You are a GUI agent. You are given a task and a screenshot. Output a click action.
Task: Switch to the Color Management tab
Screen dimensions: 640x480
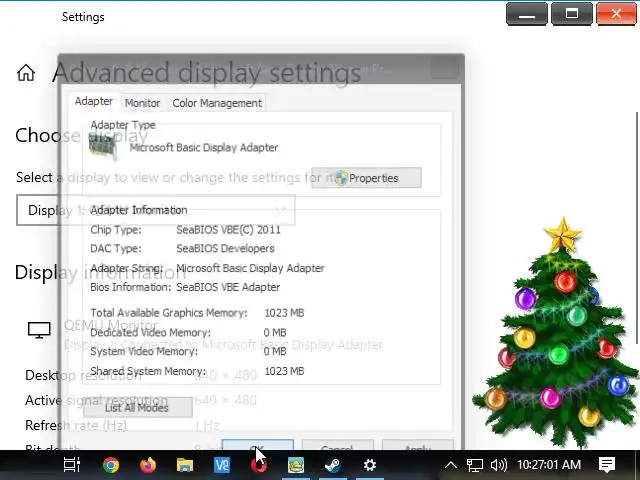217,103
